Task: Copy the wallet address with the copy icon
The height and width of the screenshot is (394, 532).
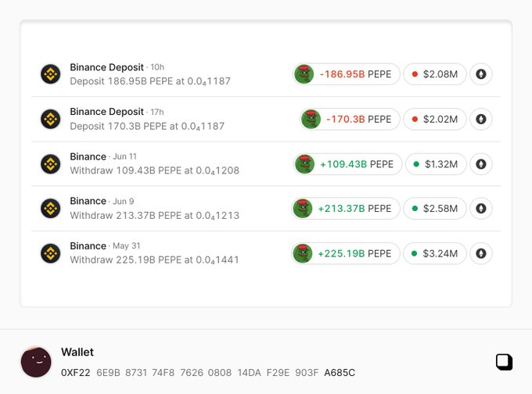Action: coord(505,361)
